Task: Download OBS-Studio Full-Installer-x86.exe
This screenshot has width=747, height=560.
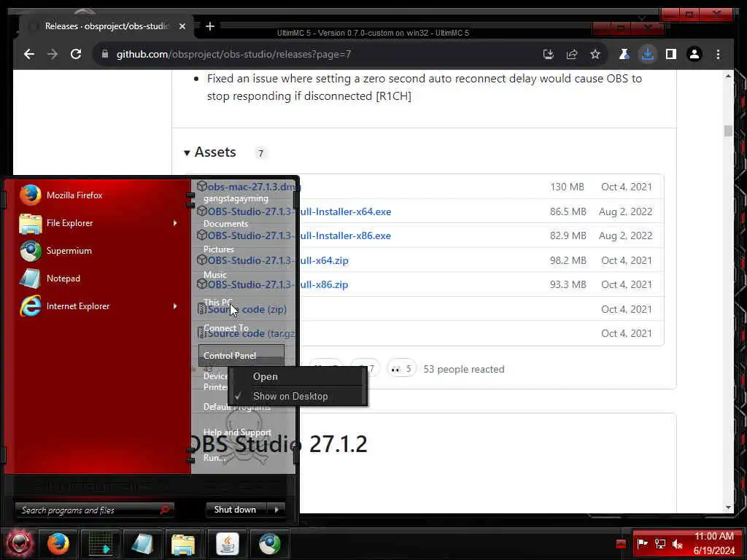Action: coord(345,236)
